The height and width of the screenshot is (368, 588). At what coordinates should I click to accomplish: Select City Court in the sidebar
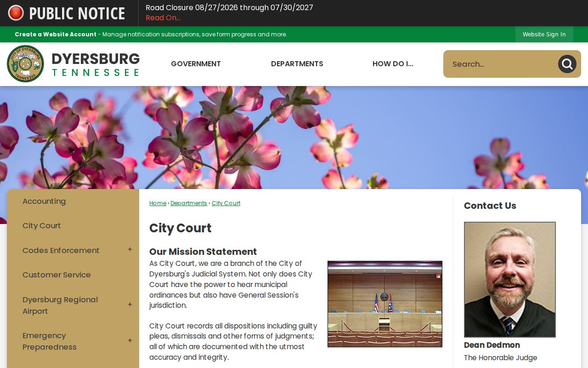(x=42, y=226)
